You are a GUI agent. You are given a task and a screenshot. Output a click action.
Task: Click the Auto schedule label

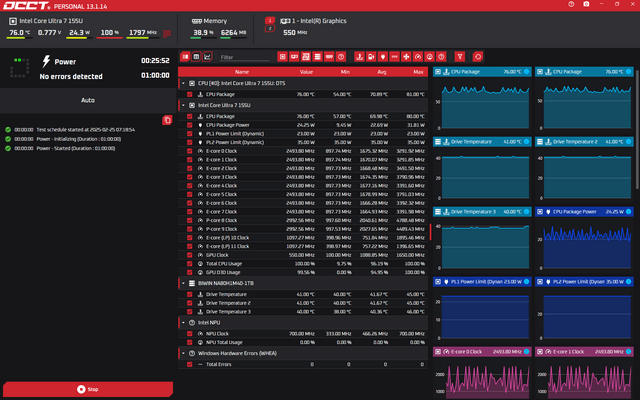88,101
